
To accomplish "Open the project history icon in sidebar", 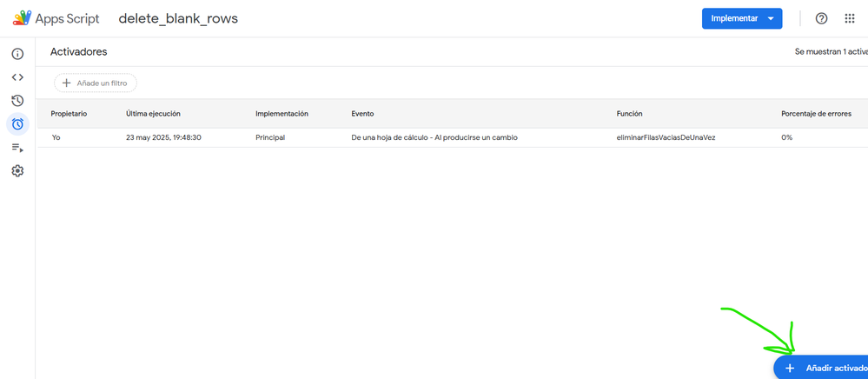I will [17, 100].
